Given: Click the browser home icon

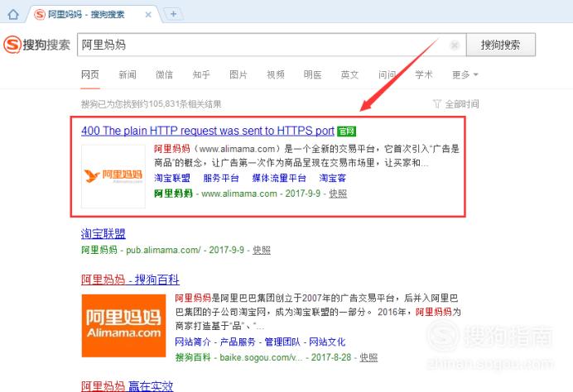Looking at the screenshot, I should click(13, 15).
